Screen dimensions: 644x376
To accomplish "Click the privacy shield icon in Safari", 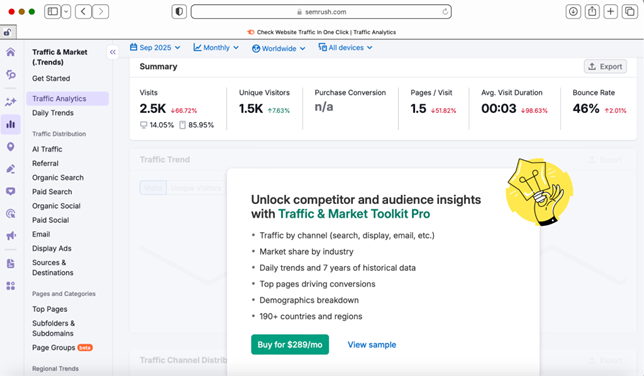I will (179, 12).
